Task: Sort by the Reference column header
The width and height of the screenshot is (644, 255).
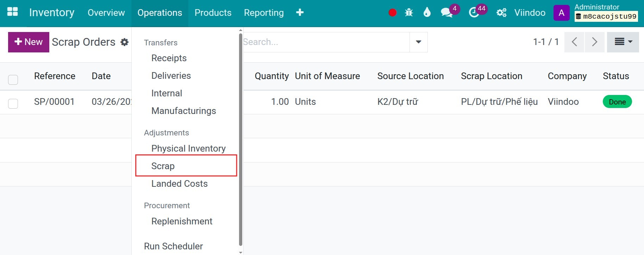Action: coord(55,76)
